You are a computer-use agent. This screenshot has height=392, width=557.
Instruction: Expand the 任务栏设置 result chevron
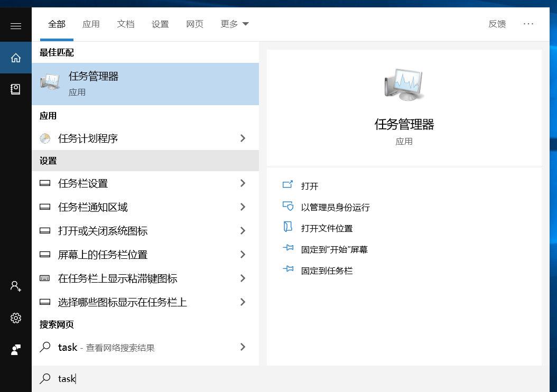pyautogui.click(x=243, y=183)
